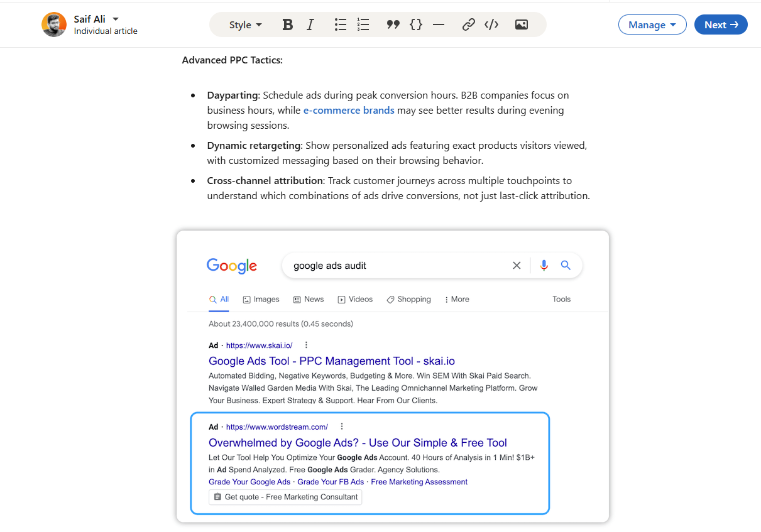
Task: Toggle bold formatting in the toolbar
Action: coord(288,25)
